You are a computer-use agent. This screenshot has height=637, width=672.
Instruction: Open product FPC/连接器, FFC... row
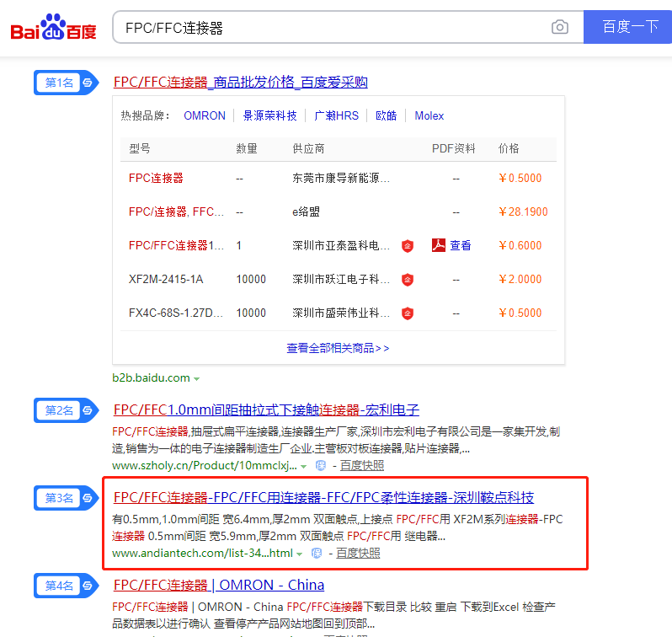click(176, 211)
